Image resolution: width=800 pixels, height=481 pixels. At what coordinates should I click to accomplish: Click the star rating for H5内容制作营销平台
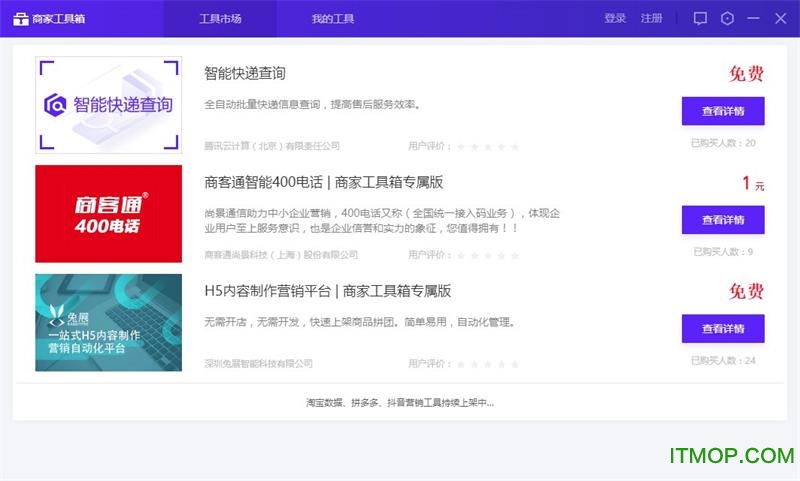pos(488,364)
